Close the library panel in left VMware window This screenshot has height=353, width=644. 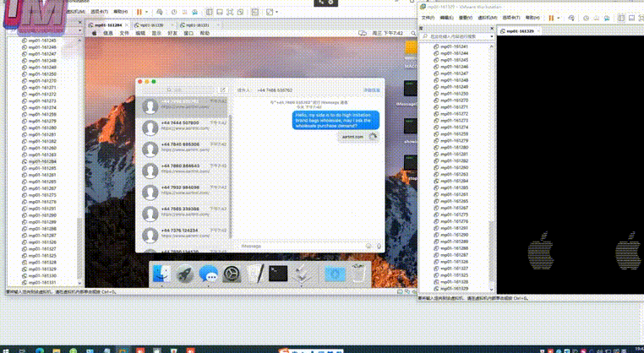80,22
